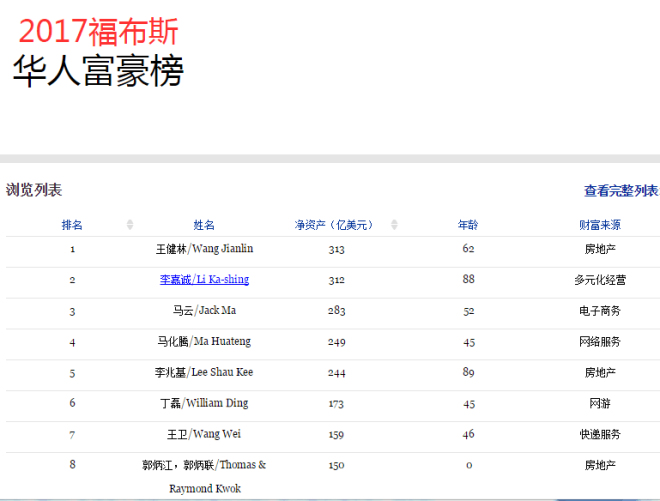Click the age value 46

(468, 434)
